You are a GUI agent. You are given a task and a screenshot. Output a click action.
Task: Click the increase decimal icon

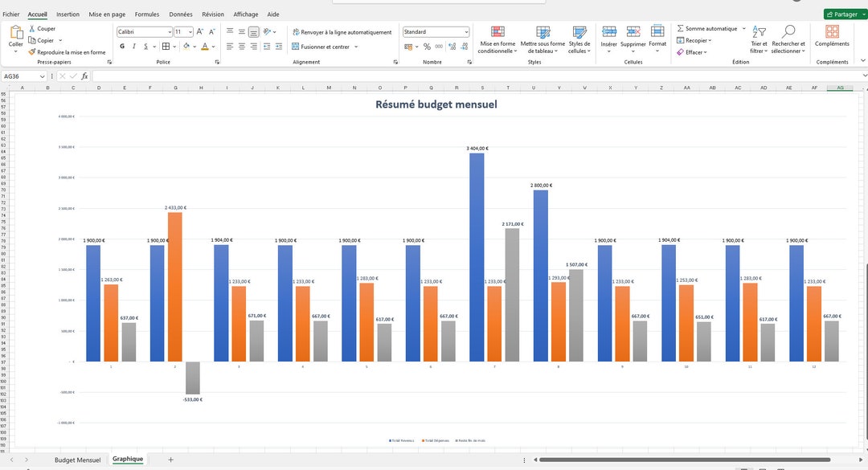click(452, 47)
